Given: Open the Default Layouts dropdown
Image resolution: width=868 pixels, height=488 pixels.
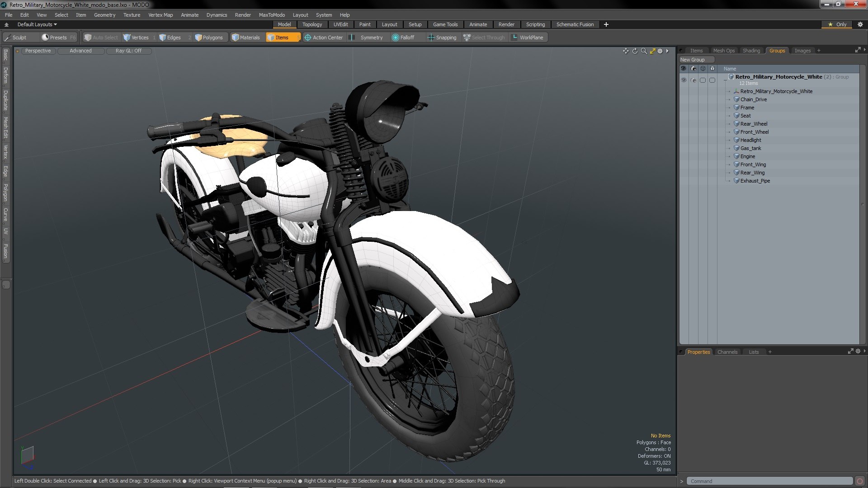Looking at the screenshot, I should point(37,24).
